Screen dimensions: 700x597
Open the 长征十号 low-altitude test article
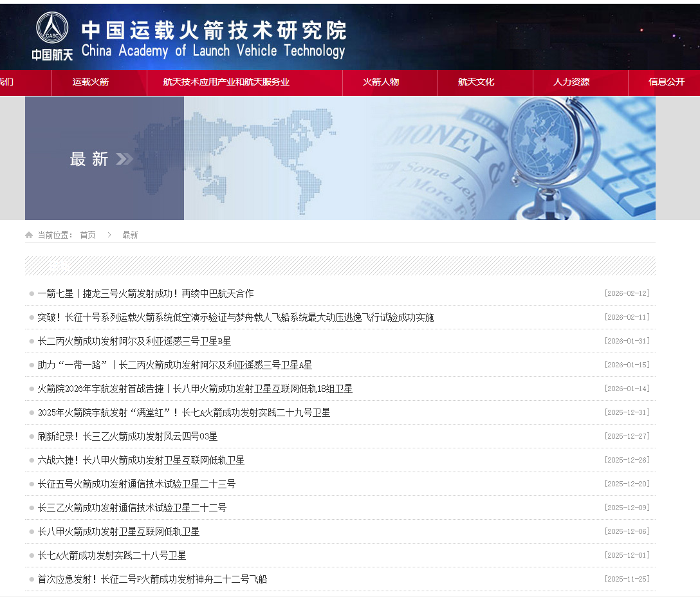click(x=235, y=317)
